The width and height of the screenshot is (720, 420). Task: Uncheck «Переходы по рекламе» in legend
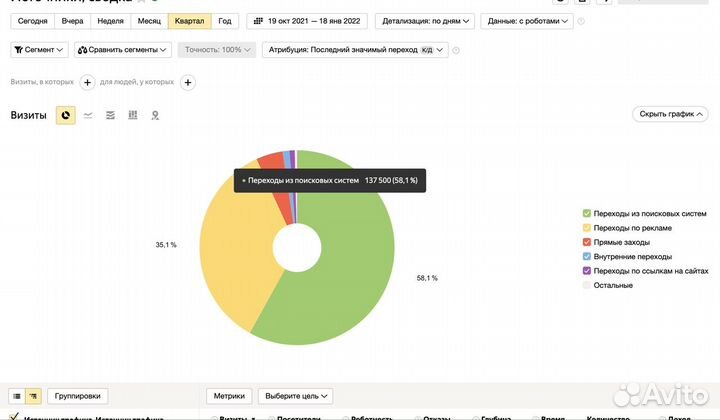tap(587, 228)
